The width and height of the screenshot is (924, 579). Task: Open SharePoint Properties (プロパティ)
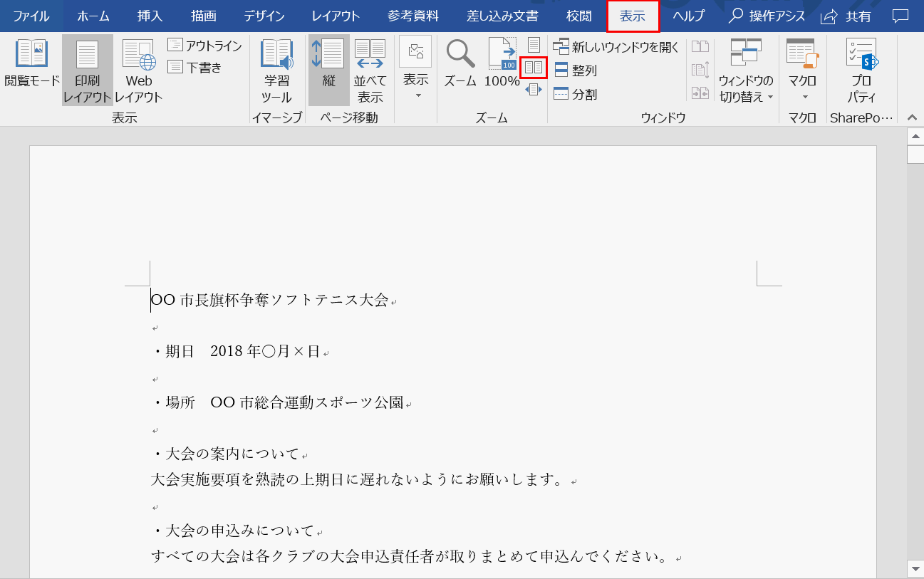click(x=861, y=70)
